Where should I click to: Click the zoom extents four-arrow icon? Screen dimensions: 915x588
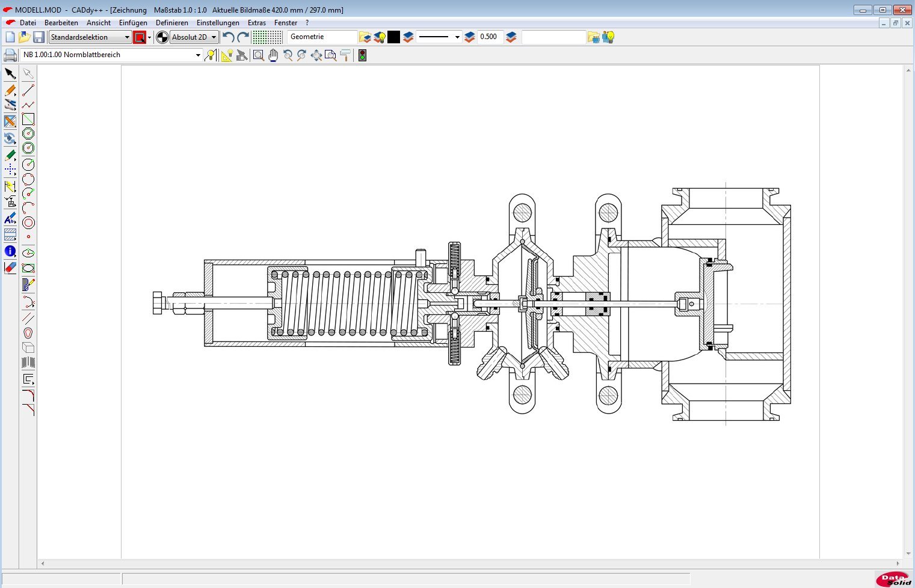point(316,55)
